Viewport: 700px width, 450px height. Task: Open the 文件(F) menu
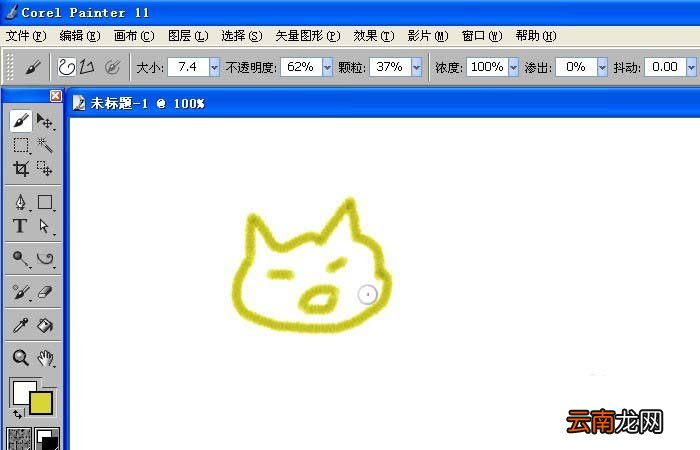(26, 36)
